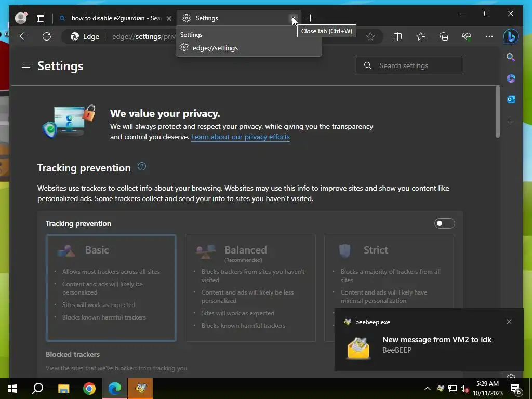532x399 pixels.
Task: Open the Favorites list
Action: tap(421, 36)
